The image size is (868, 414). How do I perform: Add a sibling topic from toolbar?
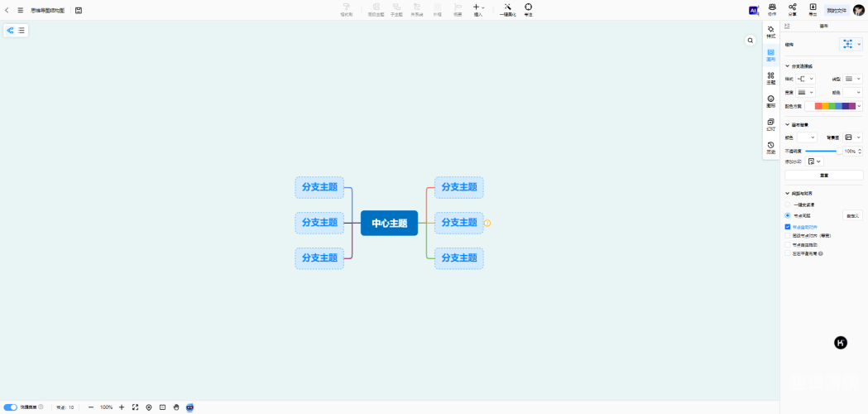[x=376, y=10]
